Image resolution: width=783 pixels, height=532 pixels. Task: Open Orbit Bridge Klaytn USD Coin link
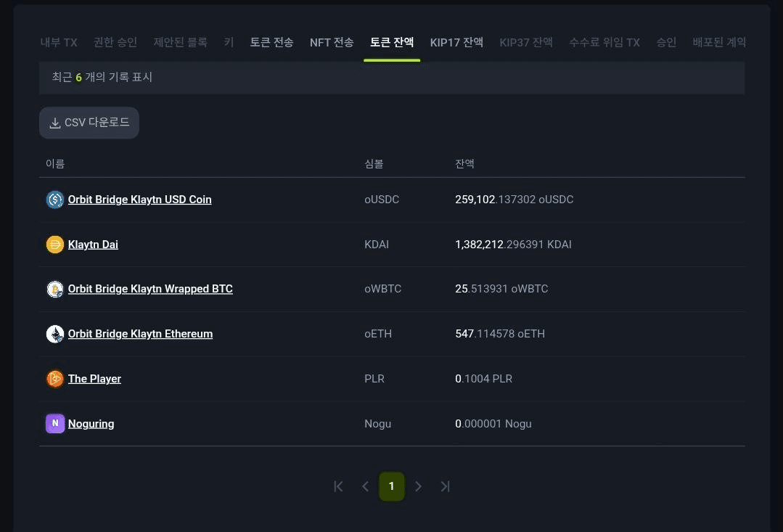(140, 200)
